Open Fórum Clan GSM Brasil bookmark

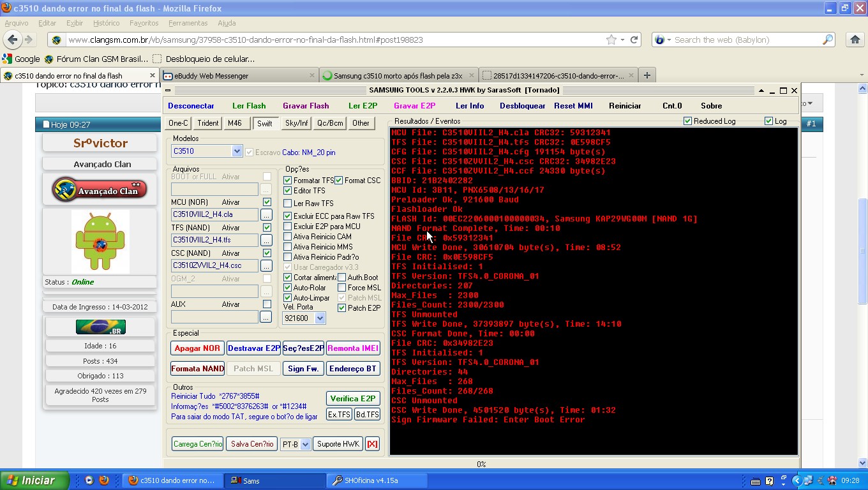96,59
